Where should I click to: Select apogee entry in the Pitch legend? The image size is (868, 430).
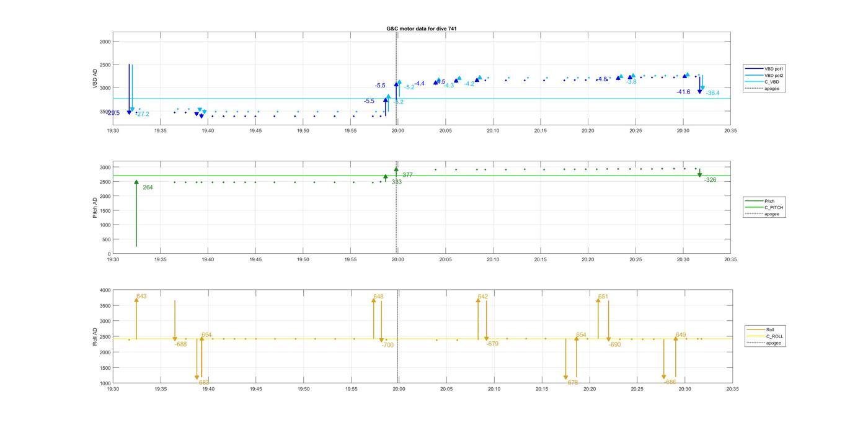click(763, 214)
